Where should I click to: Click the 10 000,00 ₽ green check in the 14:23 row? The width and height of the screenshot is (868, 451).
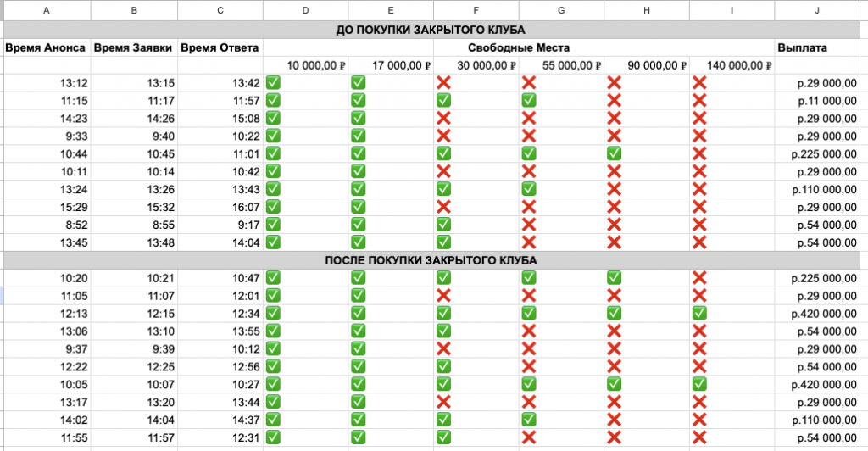(273, 119)
